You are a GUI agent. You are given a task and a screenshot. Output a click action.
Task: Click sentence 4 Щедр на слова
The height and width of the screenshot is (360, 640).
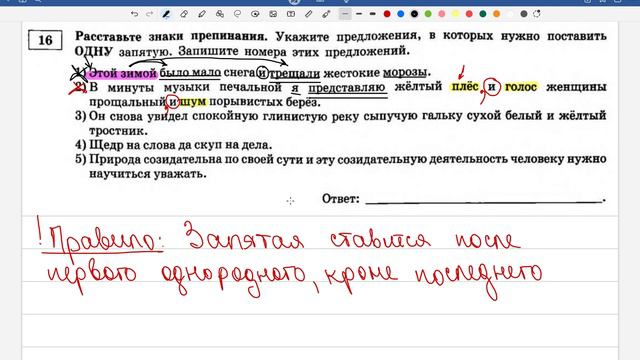tap(180, 145)
